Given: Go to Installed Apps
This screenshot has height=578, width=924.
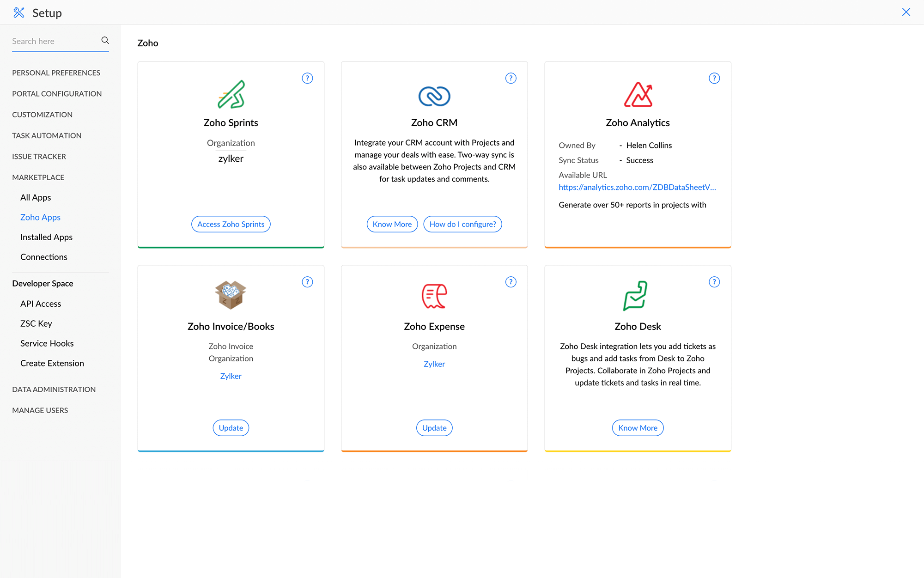Looking at the screenshot, I should pyautogui.click(x=46, y=237).
